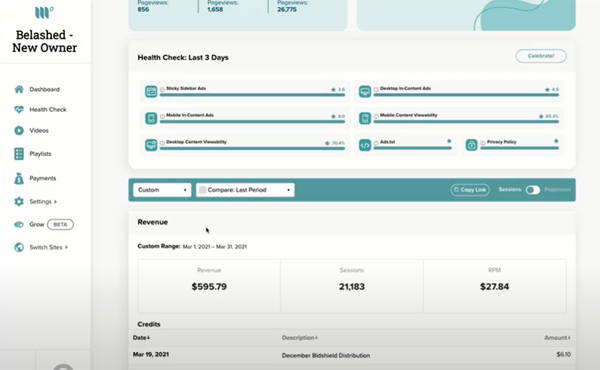
Task: Select the circle beside Mobile Content Viewability
Action: (376, 116)
